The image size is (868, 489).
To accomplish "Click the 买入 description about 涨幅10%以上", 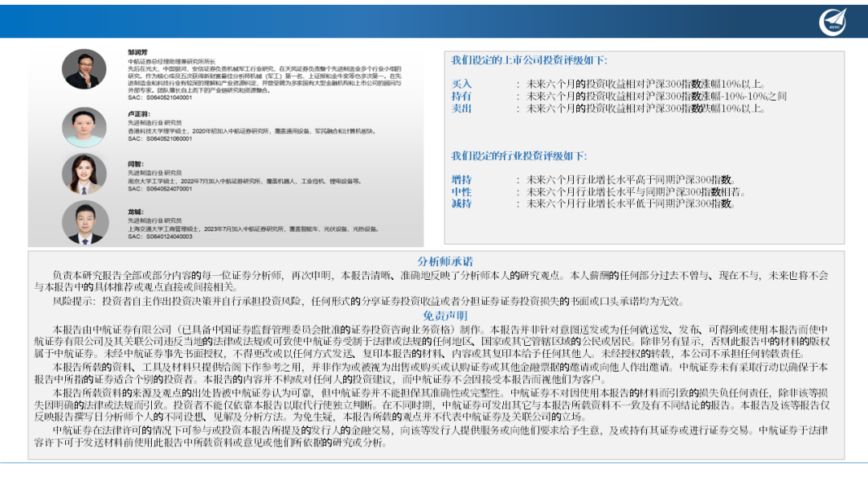I will point(646,84).
